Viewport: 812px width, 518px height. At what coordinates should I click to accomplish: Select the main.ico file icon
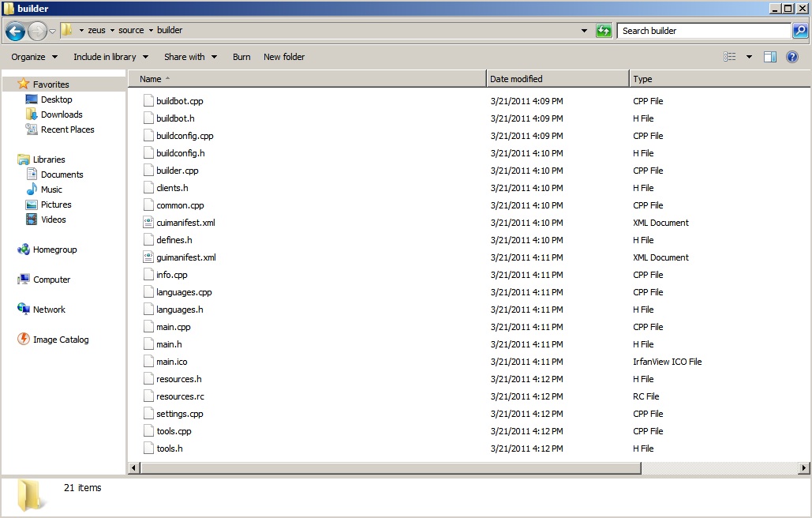(148, 362)
